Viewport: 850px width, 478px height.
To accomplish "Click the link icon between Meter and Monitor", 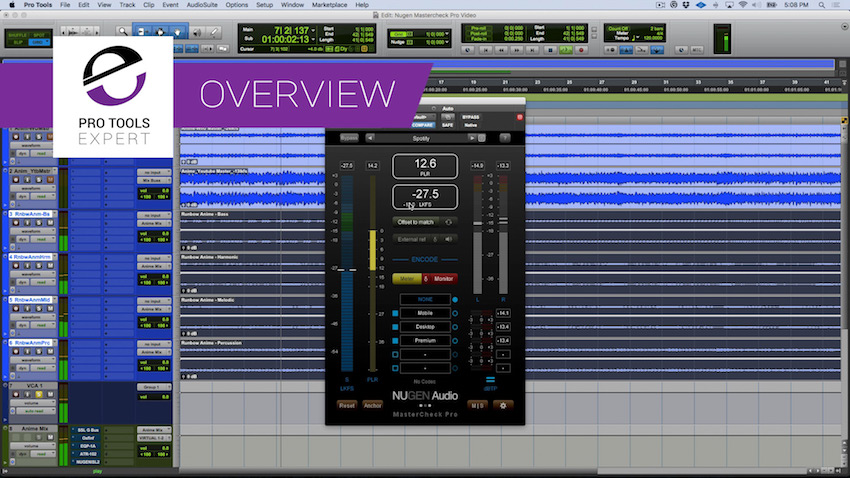I will (x=426, y=279).
